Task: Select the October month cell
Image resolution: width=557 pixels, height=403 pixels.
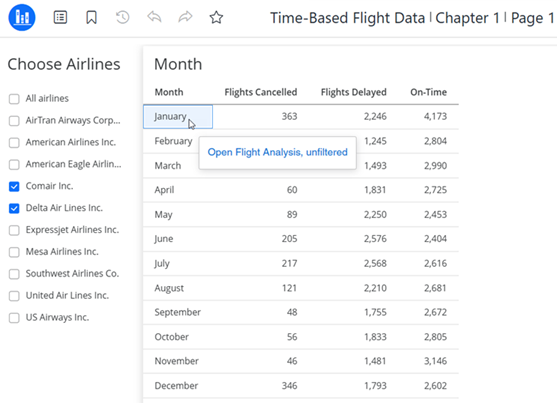Action: 172,337
